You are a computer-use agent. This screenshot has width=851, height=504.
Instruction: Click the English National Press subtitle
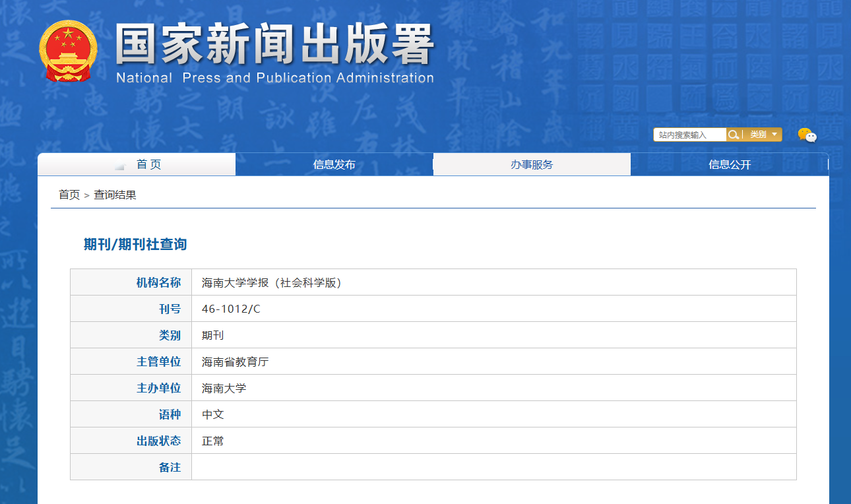pos(275,78)
